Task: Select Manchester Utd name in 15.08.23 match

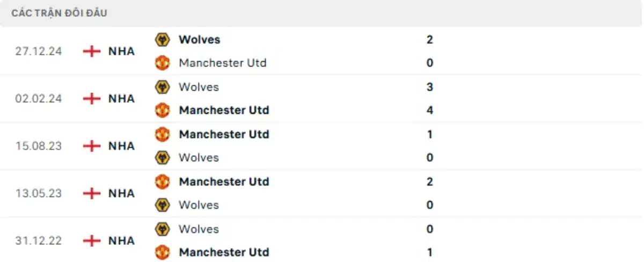Action: pos(224,134)
